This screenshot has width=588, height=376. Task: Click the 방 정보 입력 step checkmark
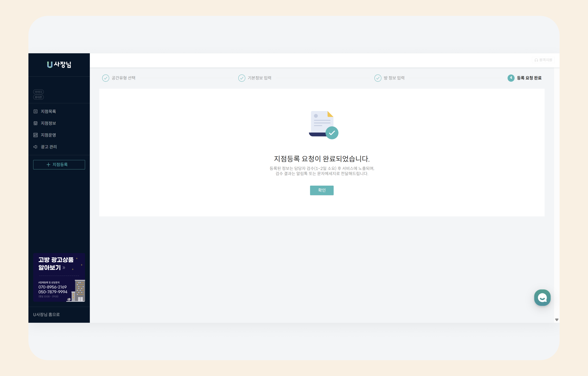pos(378,78)
